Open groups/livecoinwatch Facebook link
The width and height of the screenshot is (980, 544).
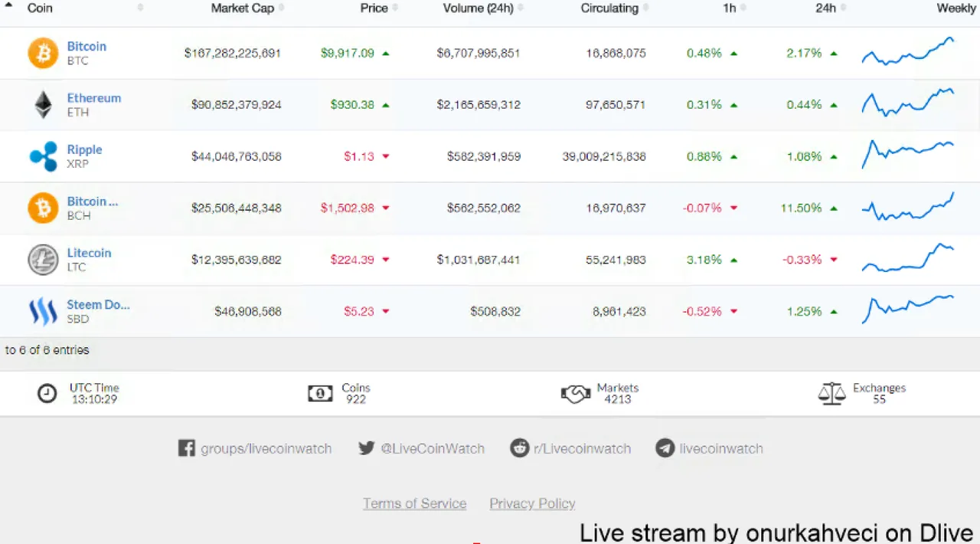(x=266, y=448)
